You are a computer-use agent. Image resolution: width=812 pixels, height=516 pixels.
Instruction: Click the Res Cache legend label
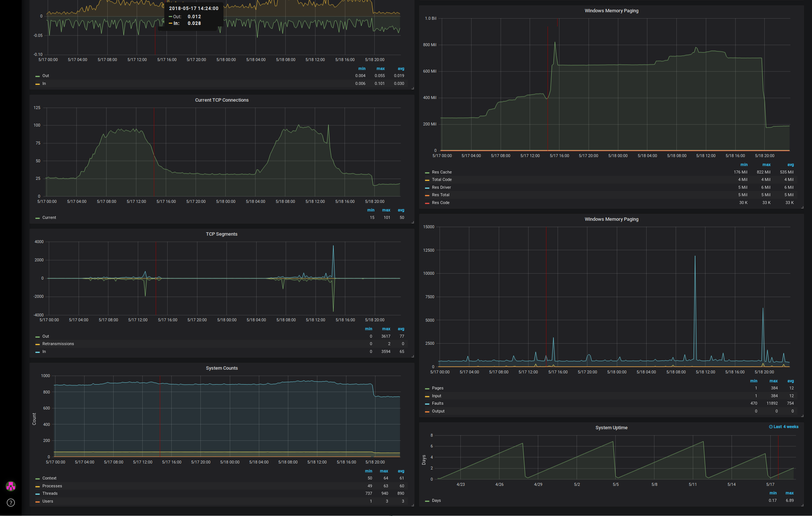pyautogui.click(x=441, y=172)
